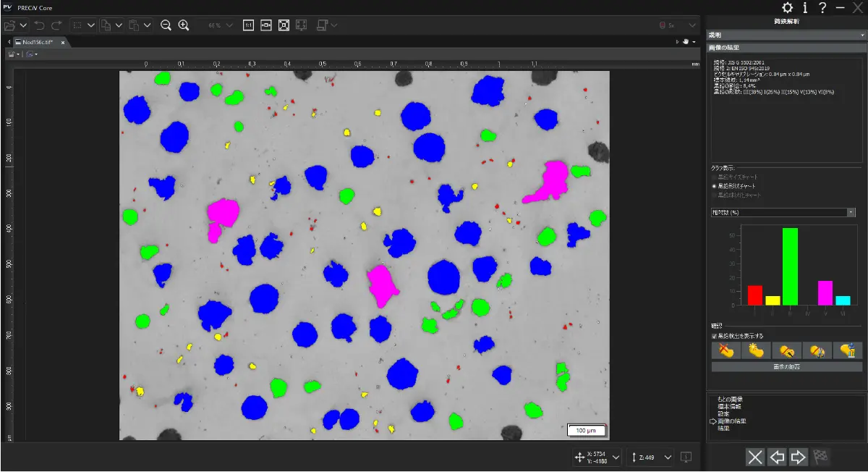Open 結果 in the navigation list
The width and height of the screenshot is (868, 472).
pos(723,426)
